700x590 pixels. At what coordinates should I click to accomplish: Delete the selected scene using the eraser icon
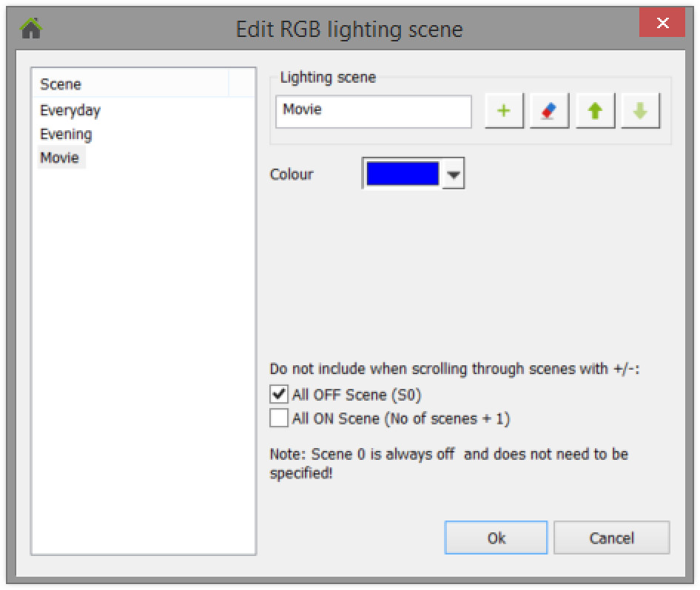[x=549, y=111]
